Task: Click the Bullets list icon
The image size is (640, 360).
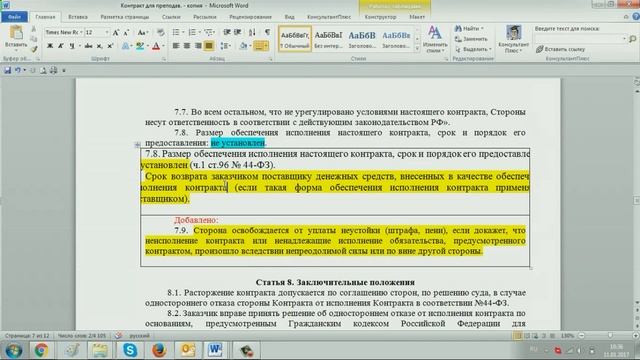Action: 176,32
